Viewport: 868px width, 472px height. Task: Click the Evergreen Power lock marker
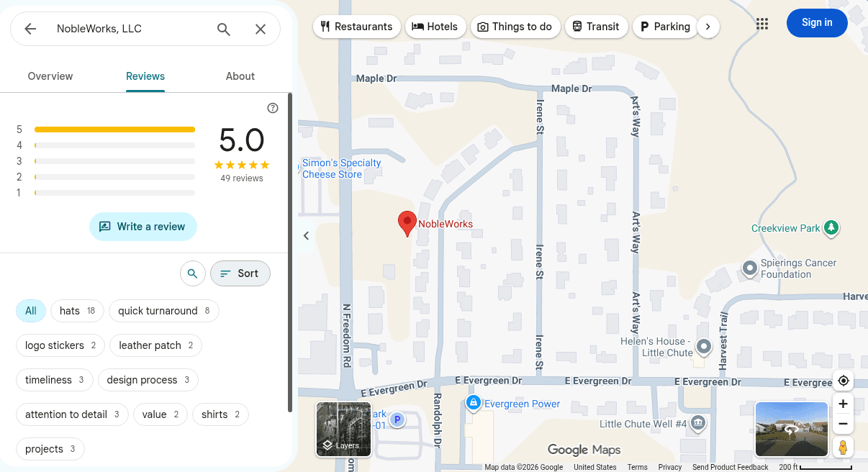[x=473, y=403]
